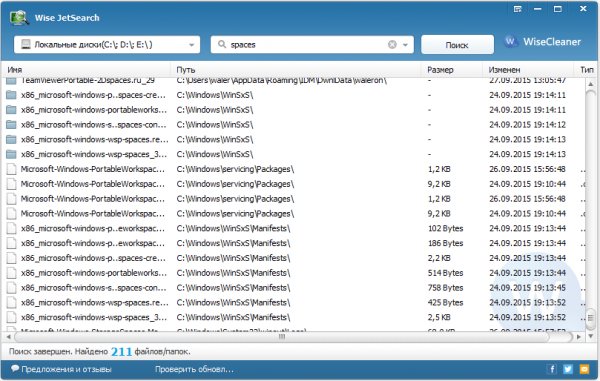Click the drive icon in the disk selector
Image resolution: width=600 pixels, height=381 pixels.
[26, 44]
